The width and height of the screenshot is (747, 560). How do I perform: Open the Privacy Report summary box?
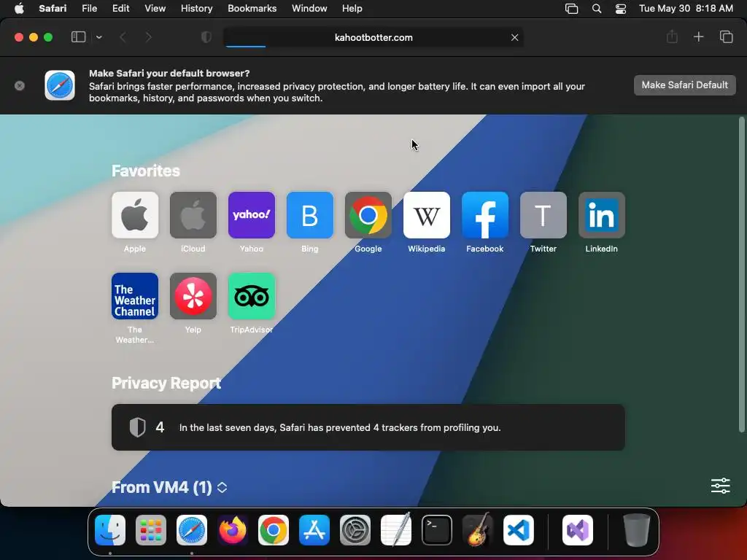[x=368, y=427]
